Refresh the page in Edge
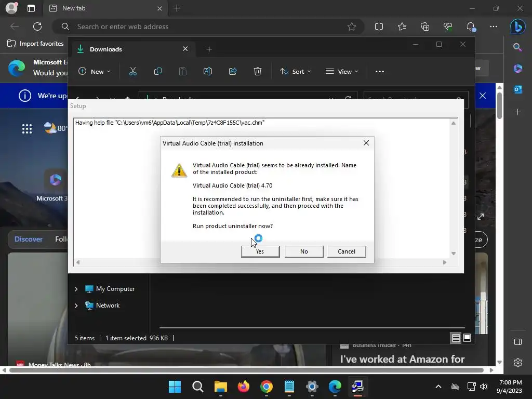532x399 pixels. tap(37, 26)
